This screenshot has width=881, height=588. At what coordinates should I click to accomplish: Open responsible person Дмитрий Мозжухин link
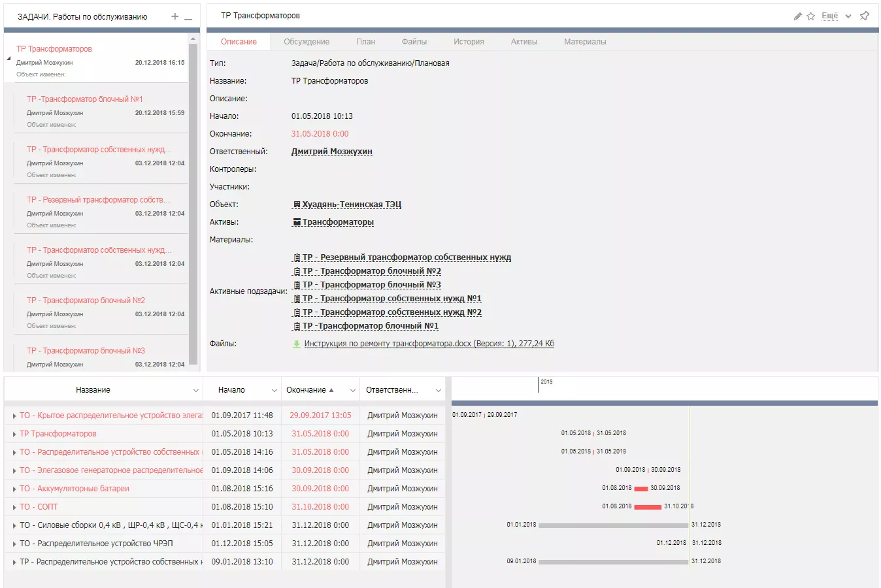pos(331,152)
